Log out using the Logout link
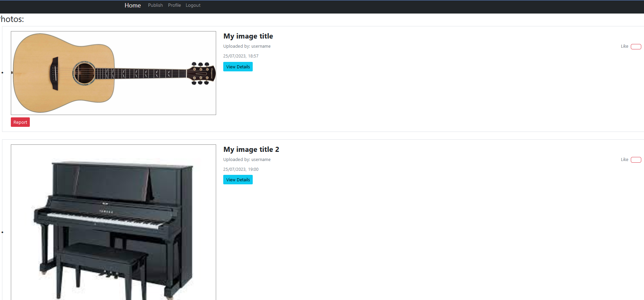Image resolution: width=644 pixels, height=300 pixels. [193, 5]
